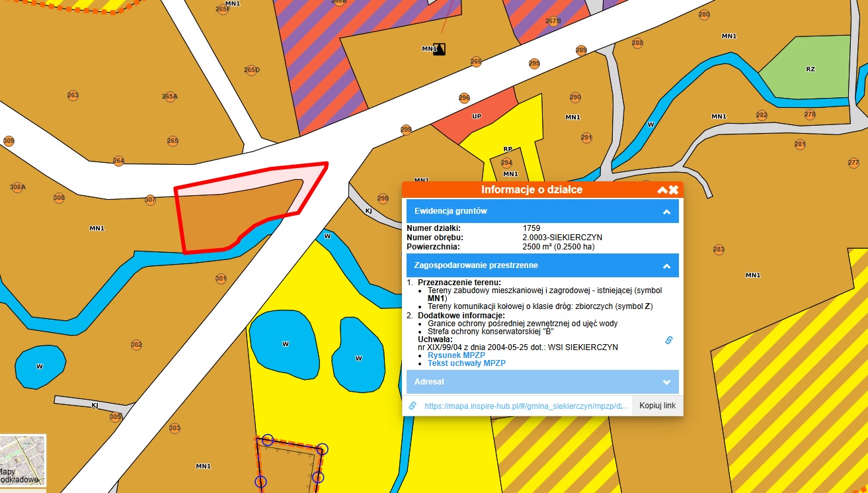Click parcel marker 280

coord(704,15)
